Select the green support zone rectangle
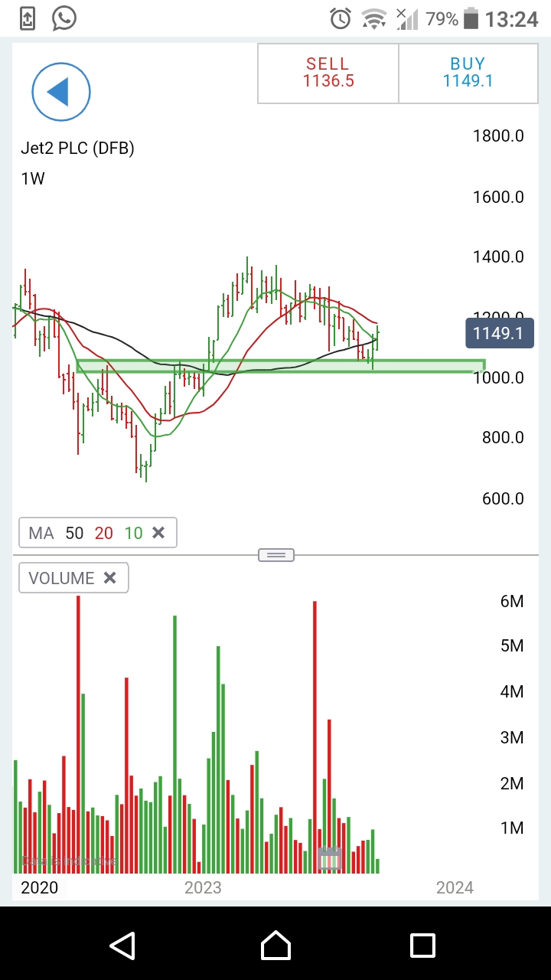Screen dimensions: 551x980 point(281,366)
